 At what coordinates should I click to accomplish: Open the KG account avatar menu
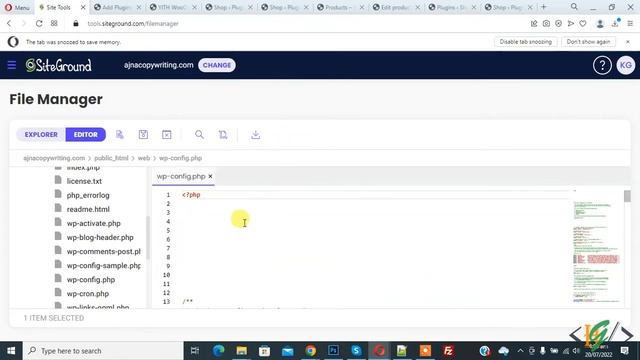(x=625, y=65)
